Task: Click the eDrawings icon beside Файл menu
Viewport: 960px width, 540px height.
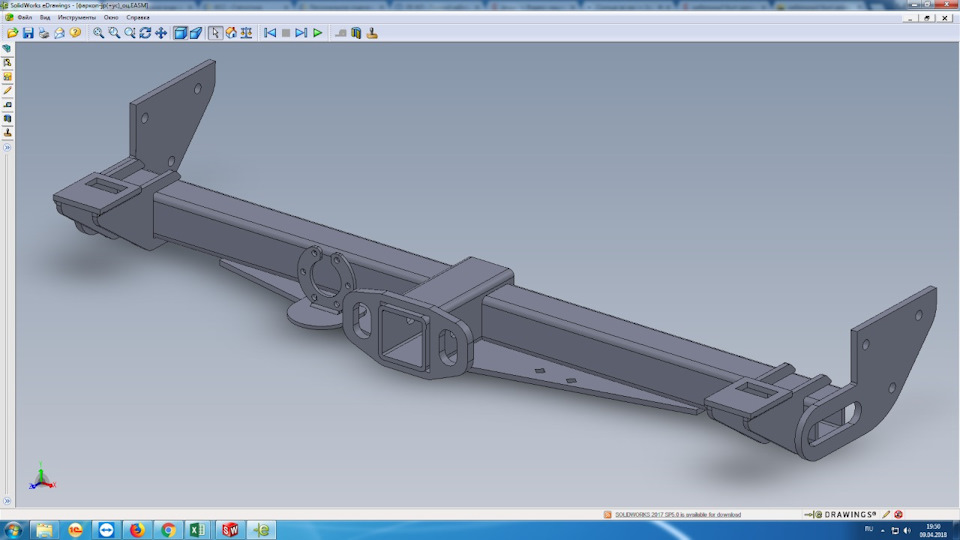Action: pyautogui.click(x=9, y=17)
